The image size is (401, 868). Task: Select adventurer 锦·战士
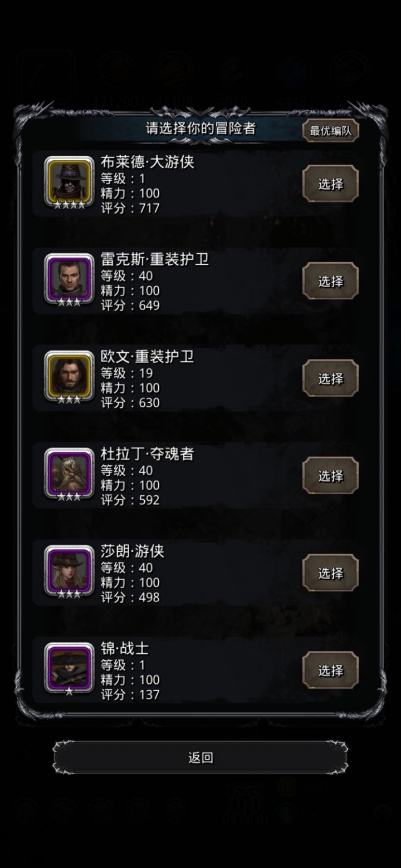click(x=330, y=670)
